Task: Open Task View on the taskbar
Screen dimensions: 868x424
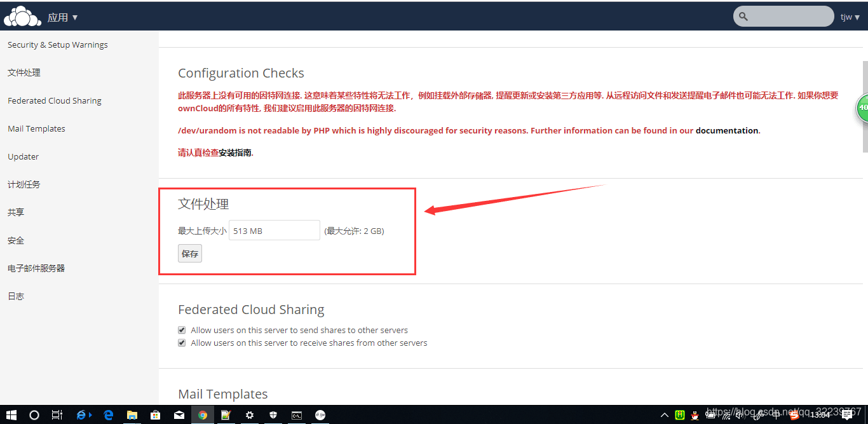Action: pos(57,415)
